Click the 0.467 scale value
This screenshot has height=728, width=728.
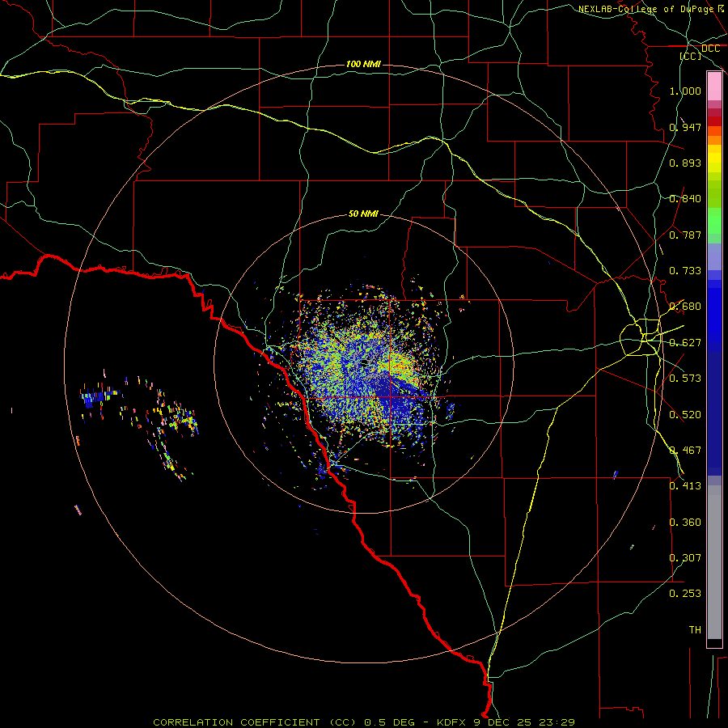click(x=685, y=451)
